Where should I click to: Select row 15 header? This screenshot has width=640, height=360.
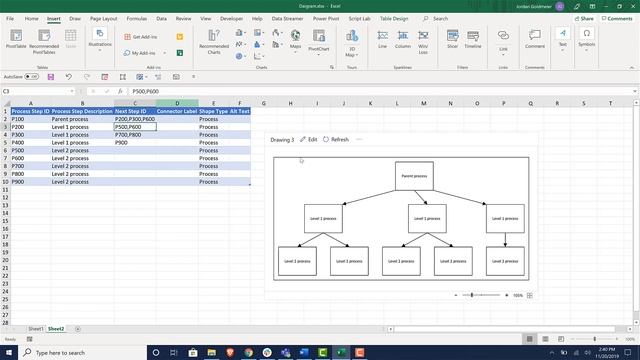[5, 221]
